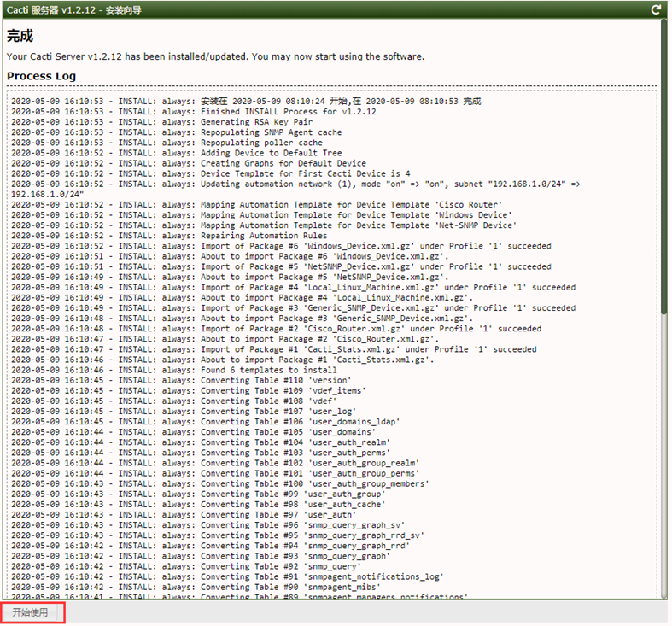Click 'Import of Package #5' succeeded line
This screenshot has height=626, width=672.
click(282, 266)
